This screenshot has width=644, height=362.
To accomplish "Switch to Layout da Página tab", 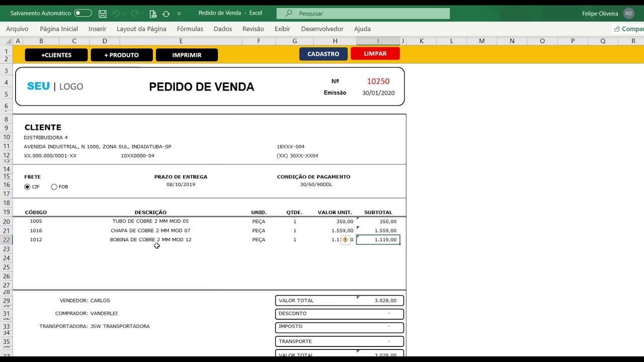I will click(x=141, y=29).
